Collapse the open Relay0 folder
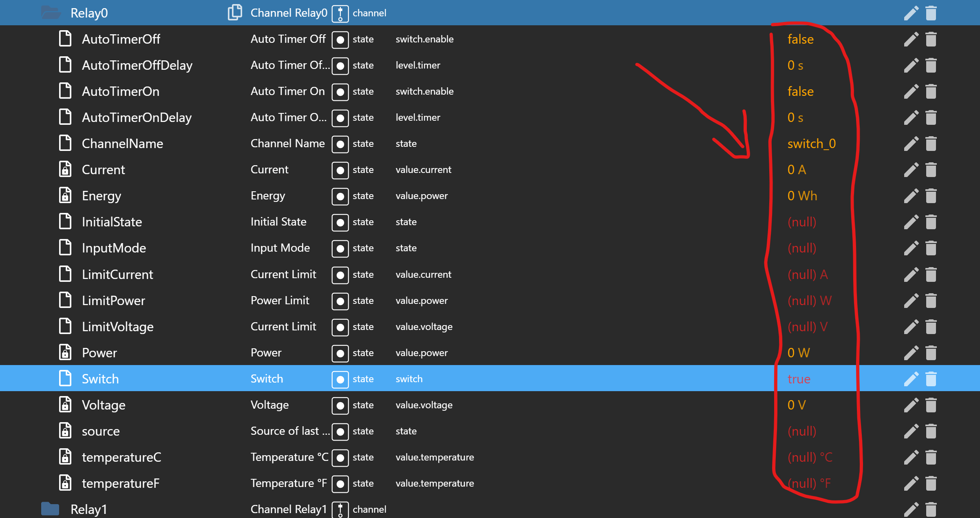This screenshot has width=980, height=518. click(x=51, y=13)
